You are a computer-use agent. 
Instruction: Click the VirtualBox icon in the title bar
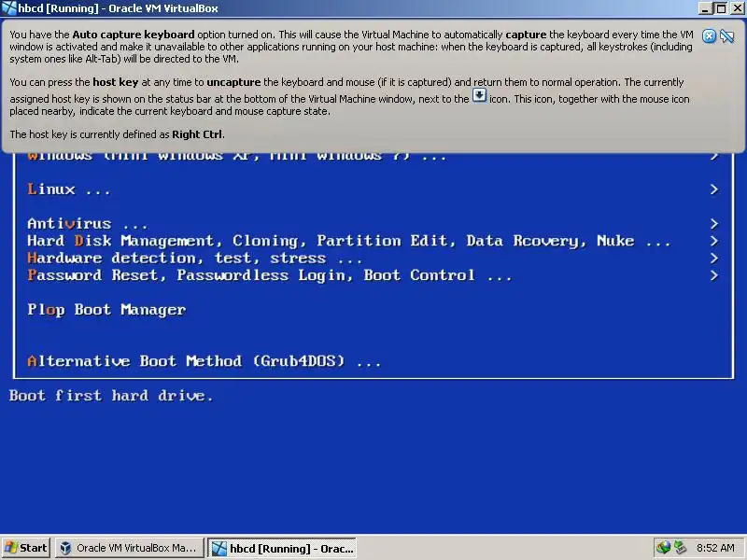coord(8,8)
